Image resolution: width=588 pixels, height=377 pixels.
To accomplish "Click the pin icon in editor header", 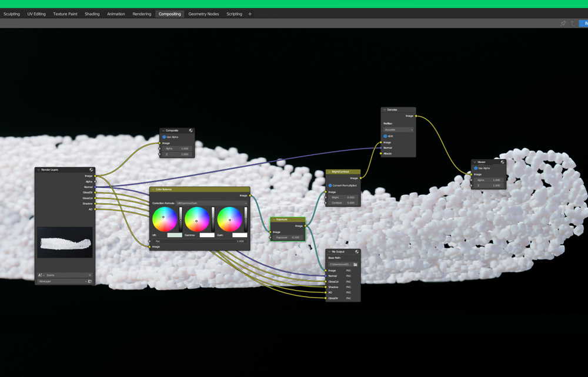I will coord(563,23).
